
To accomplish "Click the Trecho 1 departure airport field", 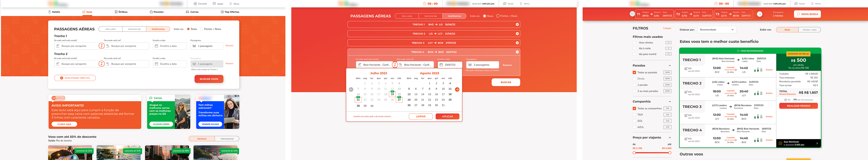I will point(76,46).
